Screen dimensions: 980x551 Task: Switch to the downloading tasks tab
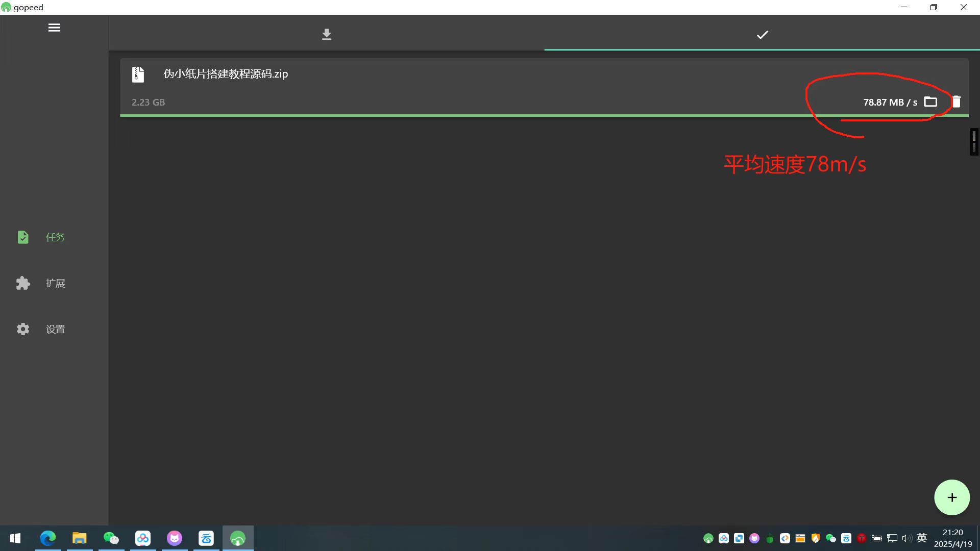[x=327, y=34]
